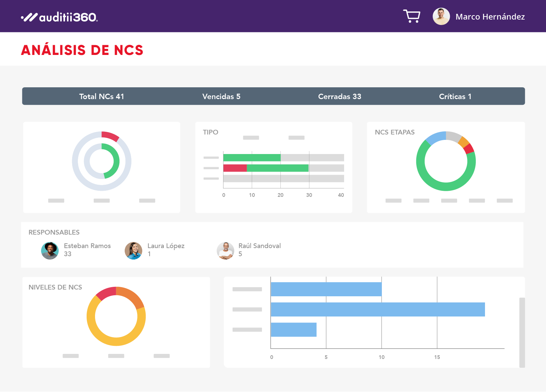Open Marco Hernández user name menu
This screenshot has height=392, width=546.
[490, 17]
